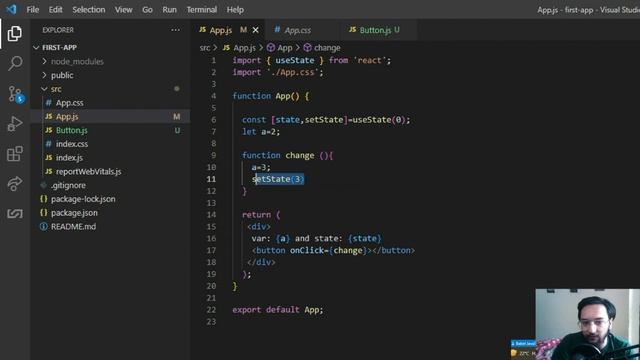Open the Selection menu
640x360 pixels.
point(89,9)
